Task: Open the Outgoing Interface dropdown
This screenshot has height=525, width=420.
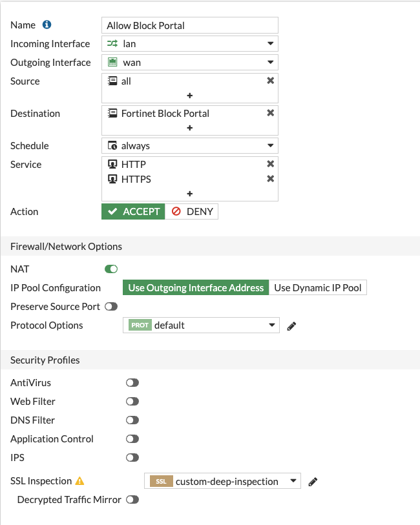Action: (190, 63)
